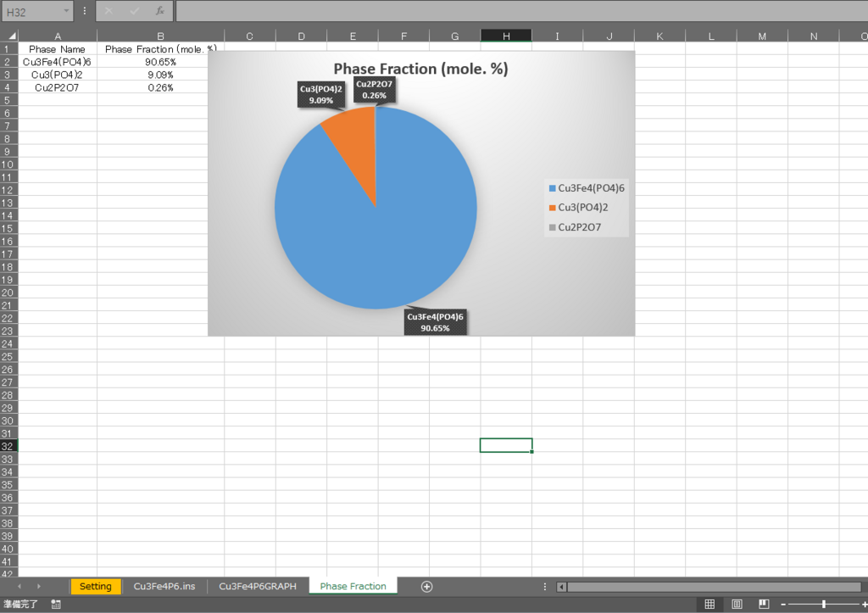The height and width of the screenshot is (613, 868).
Task: Click cell A2 Cu3Fe4(PO4)6
Action: coord(58,61)
